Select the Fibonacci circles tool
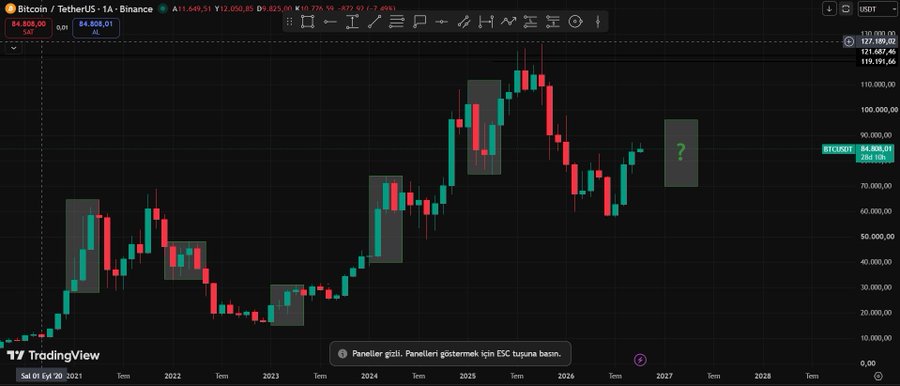This screenshot has height=386, width=900. [x=575, y=22]
